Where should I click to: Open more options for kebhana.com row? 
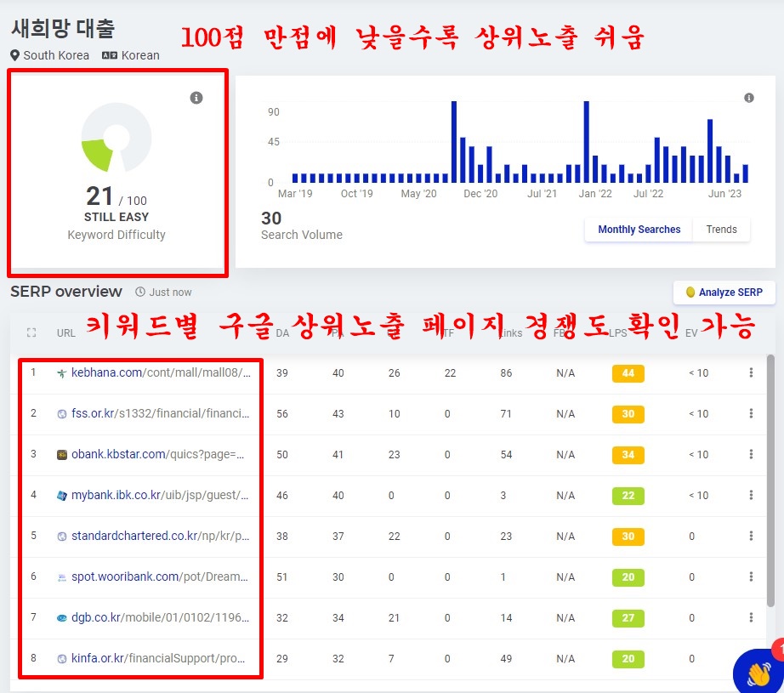pos(751,372)
